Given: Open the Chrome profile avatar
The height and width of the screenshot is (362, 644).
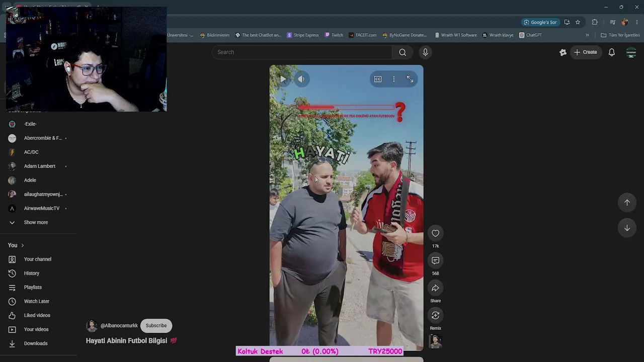Looking at the screenshot, I should pos(624,22).
